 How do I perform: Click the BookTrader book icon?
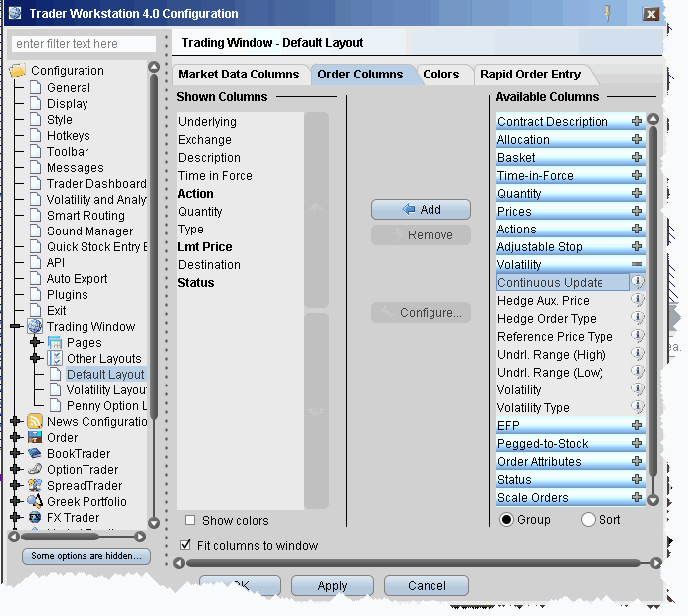35,453
